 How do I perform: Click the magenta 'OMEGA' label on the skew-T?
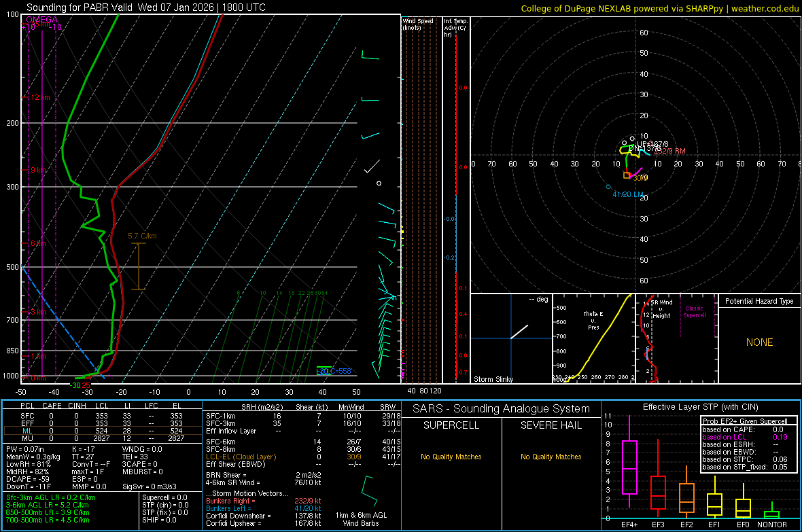pos(42,20)
